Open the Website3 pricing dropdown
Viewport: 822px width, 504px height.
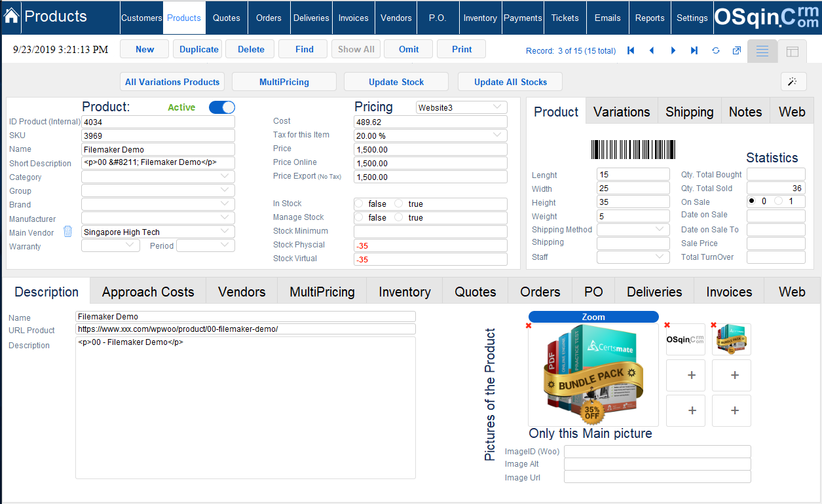click(462, 107)
